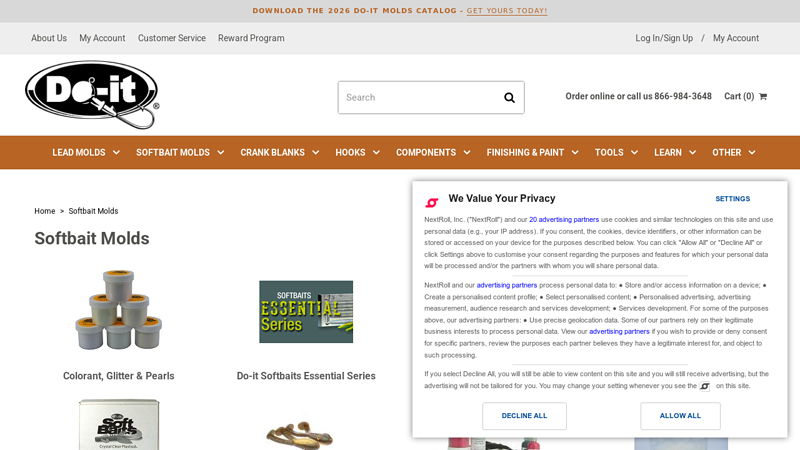The image size is (800, 450).
Task: Click the Search input field
Action: [x=420, y=97]
